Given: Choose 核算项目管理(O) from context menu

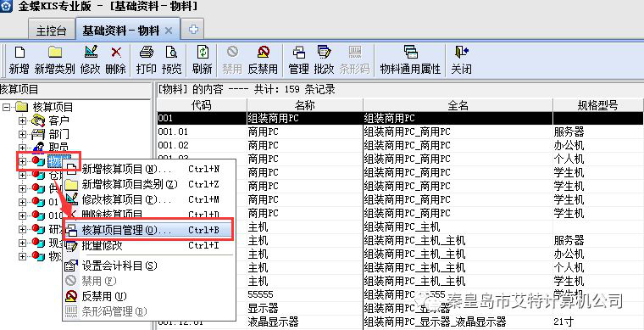Looking at the screenshot, I should pos(149,230).
